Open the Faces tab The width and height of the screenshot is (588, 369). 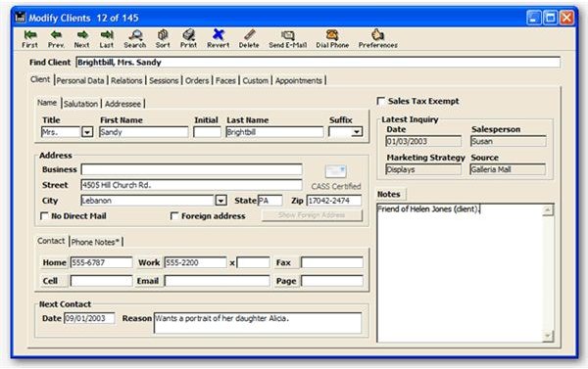click(x=225, y=80)
